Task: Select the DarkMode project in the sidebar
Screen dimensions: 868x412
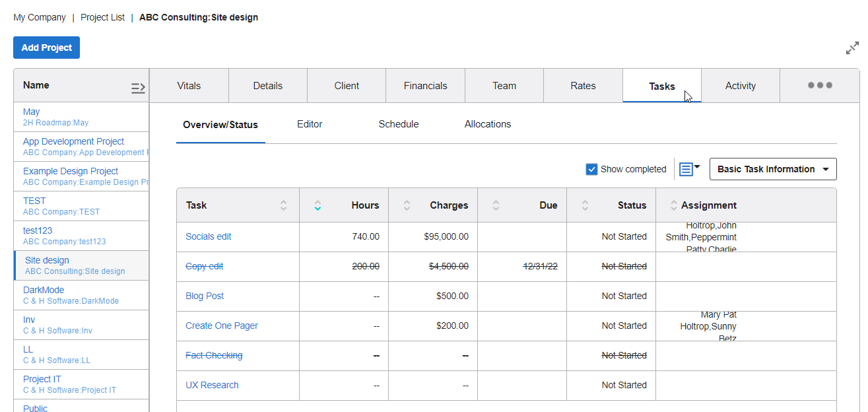Action: [44, 289]
